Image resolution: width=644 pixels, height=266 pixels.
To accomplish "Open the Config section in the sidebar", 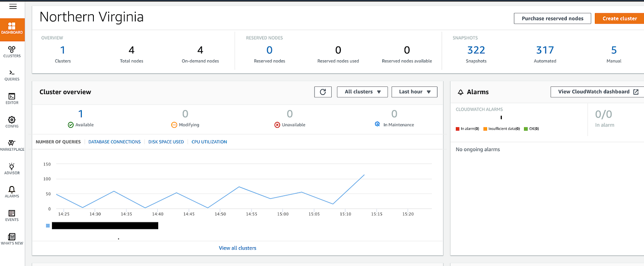I will click(x=12, y=121).
